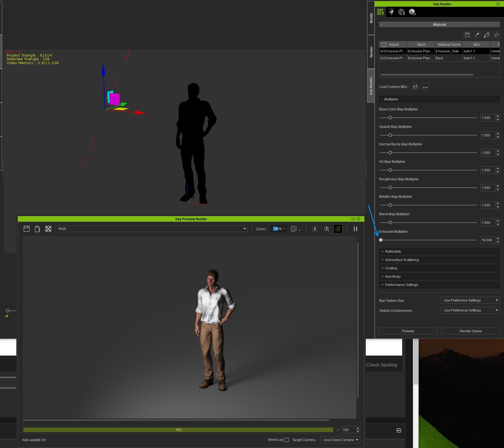The width and height of the screenshot is (504, 448).
Task: Open the Target Camera dropdown
Action: pyautogui.click(x=340, y=440)
